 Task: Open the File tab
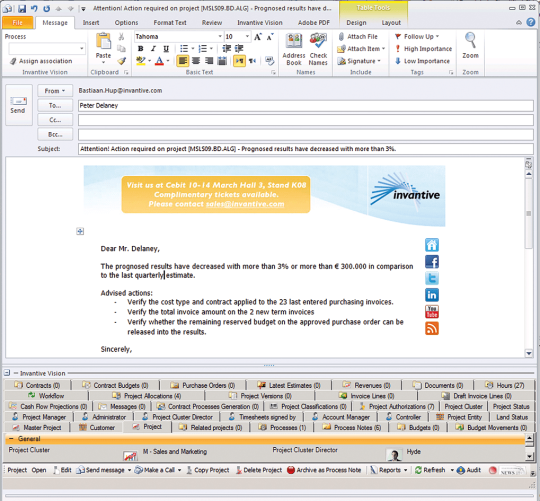[x=18, y=23]
